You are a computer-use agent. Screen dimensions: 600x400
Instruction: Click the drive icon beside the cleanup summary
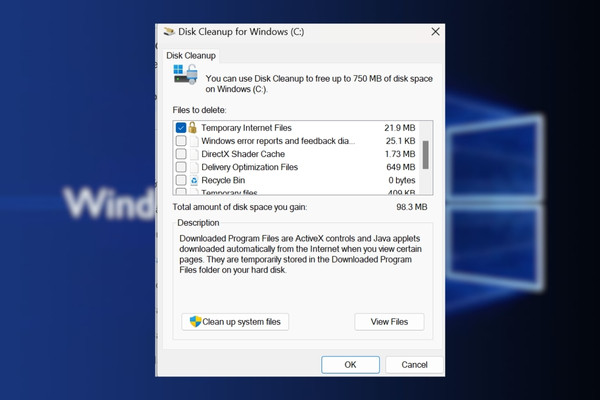186,74
